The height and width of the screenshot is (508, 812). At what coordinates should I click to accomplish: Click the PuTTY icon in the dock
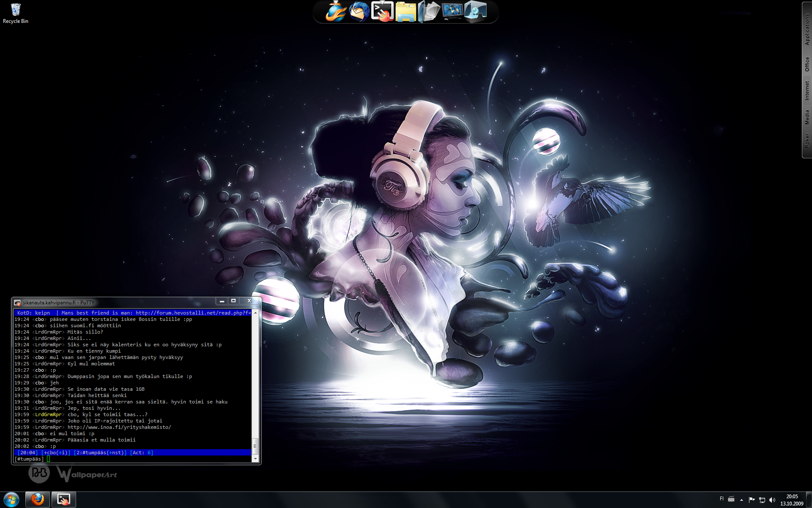[382, 11]
